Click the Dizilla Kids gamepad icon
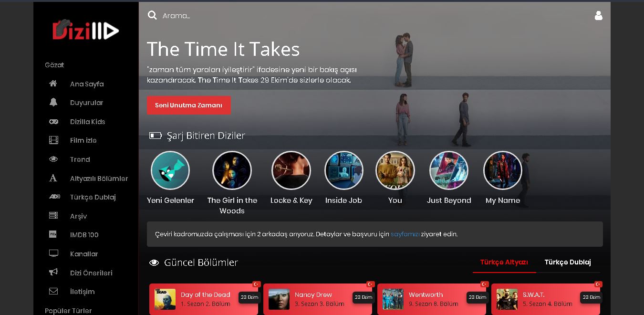 [x=53, y=121]
